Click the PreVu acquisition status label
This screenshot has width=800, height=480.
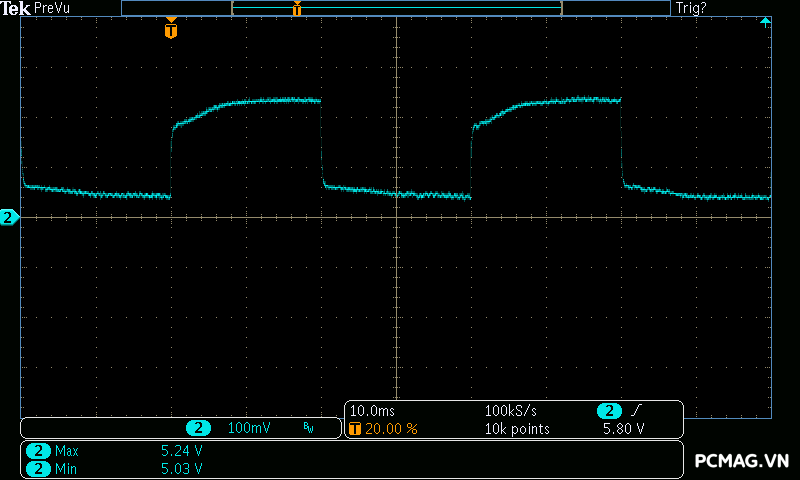pyautogui.click(x=50, y=8)
